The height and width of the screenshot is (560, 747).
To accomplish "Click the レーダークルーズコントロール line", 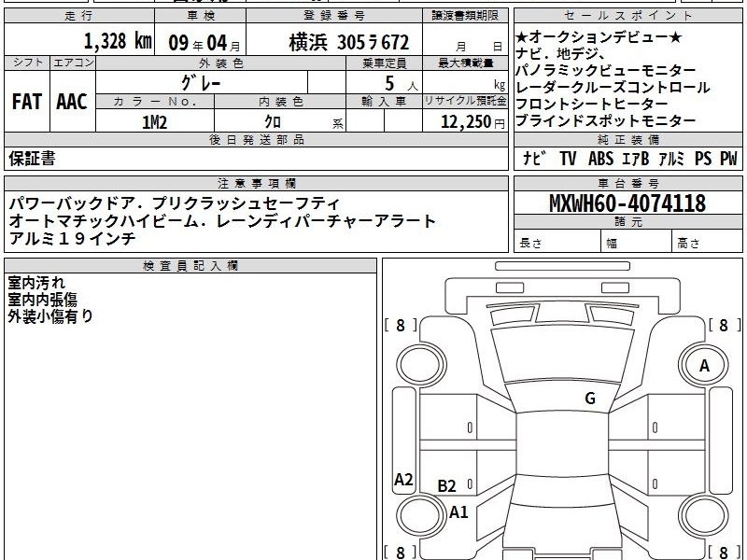I will (613, 88).
